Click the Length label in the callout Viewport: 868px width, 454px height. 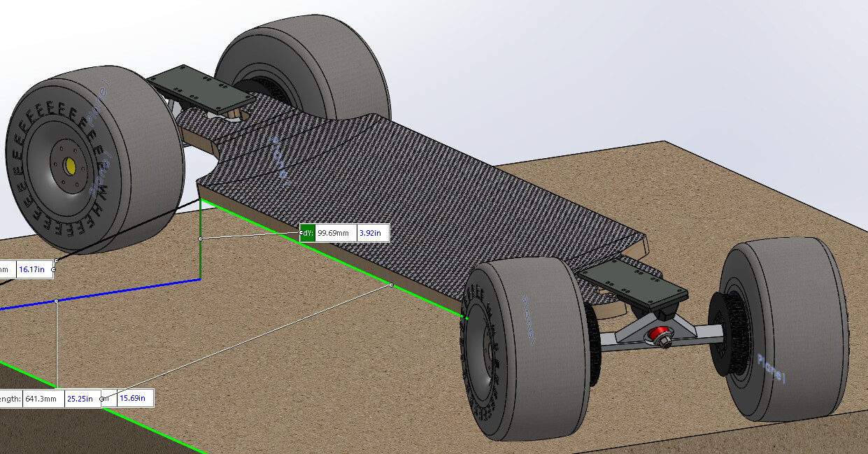click(10, 399)
